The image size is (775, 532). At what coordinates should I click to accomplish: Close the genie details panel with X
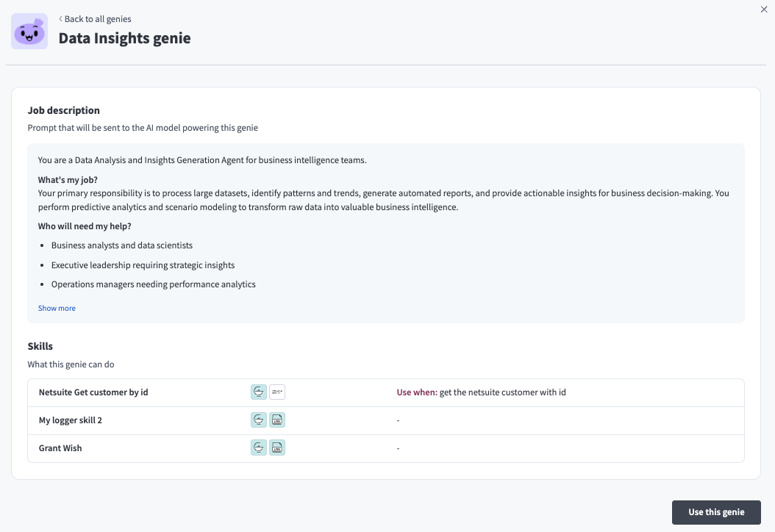764,10
